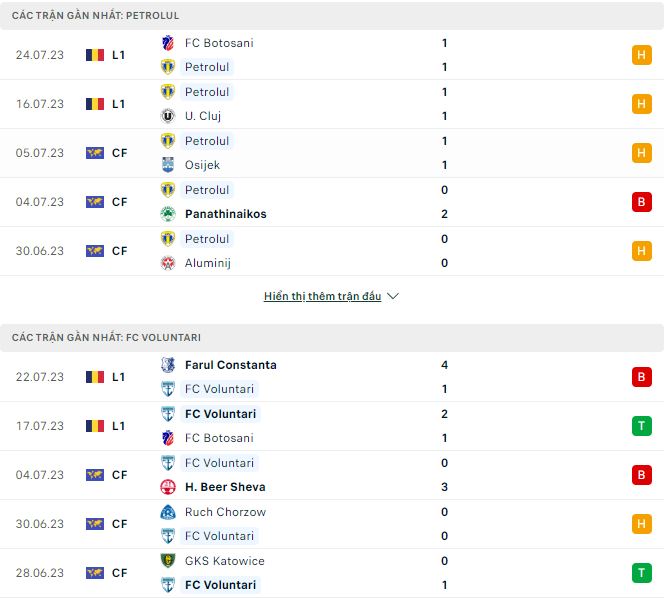Click the H. Beer Sheva red logo
667x599 pixels.
click(167, 487)
